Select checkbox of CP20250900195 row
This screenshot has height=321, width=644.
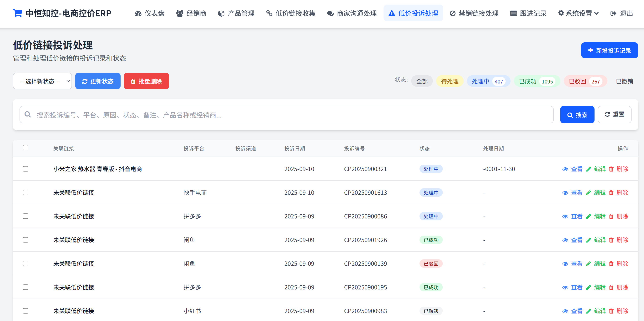click(26, 287)
